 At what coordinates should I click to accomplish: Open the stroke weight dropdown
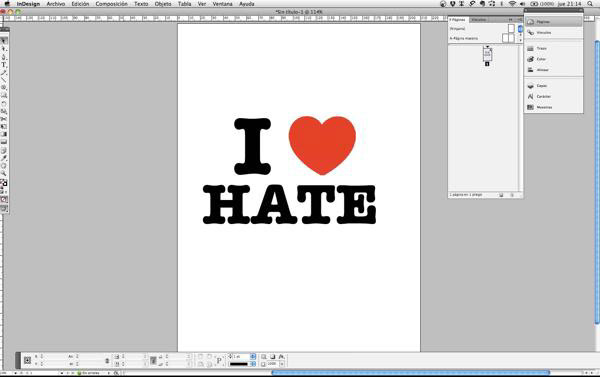253,356
